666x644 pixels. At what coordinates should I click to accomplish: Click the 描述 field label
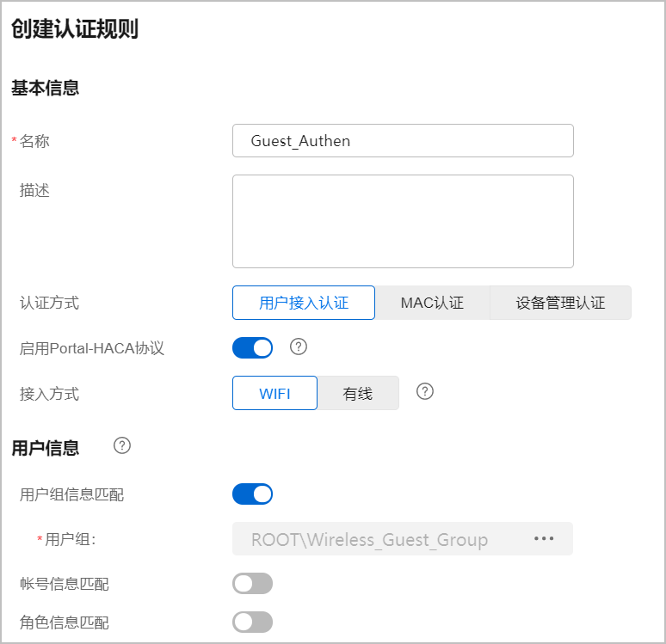(x=34, y=190)
